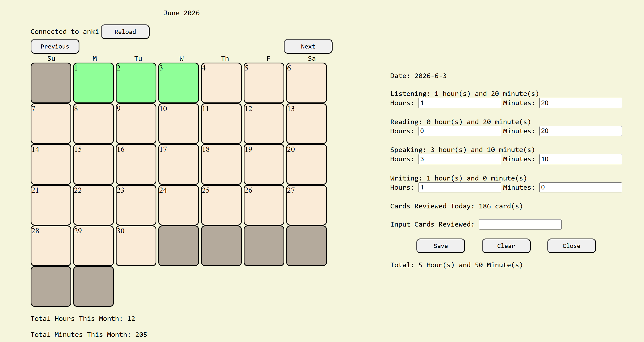The height and width of the screenshot is (342, 644).
Task: Open day 7 in the calendar
Action: 51,124
